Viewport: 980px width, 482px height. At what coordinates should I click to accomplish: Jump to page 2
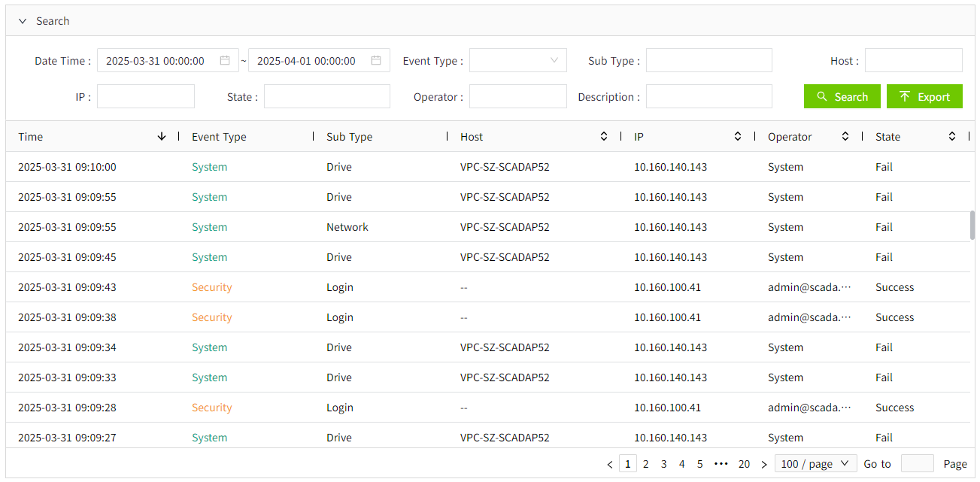point(645,464)
